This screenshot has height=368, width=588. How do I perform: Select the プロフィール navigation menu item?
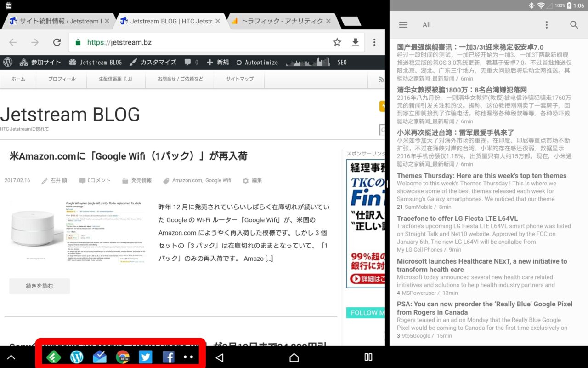62,79
